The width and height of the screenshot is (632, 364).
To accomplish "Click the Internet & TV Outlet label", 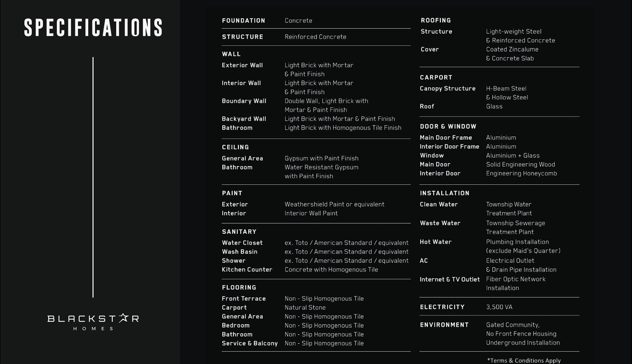I will [450, 279].
